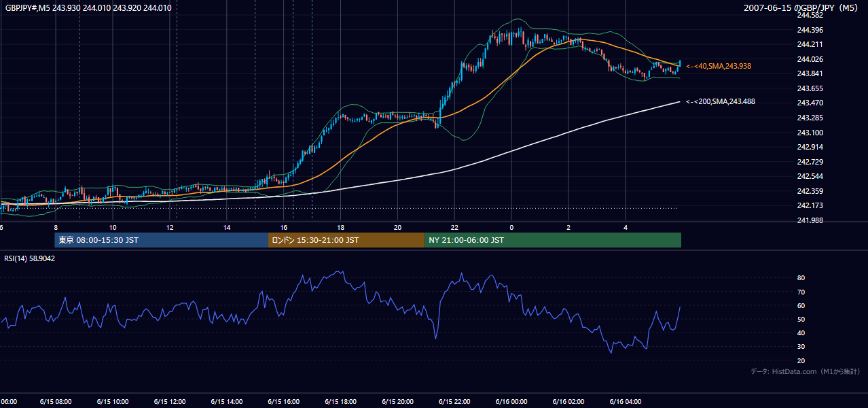
Task: Click RSI level 20 on the scale
Action: [801, 360]
